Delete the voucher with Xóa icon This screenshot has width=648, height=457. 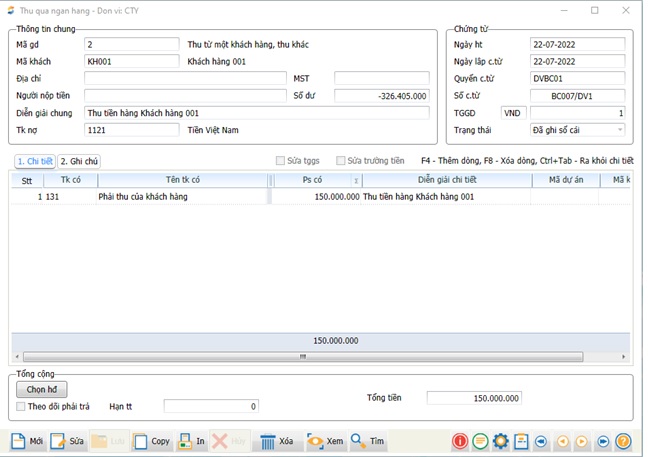tap(267, 441)
